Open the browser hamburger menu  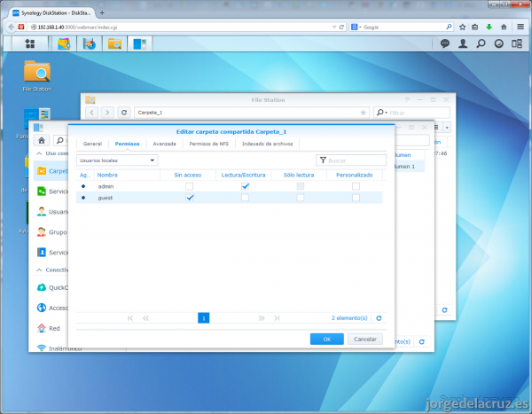tap(520, 27)
